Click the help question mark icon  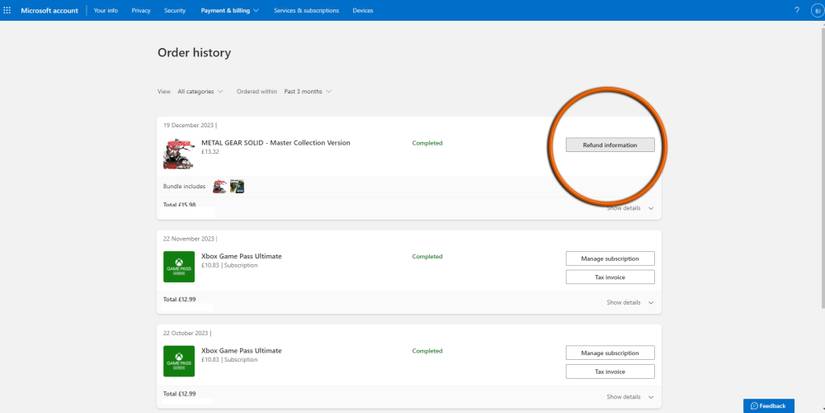tap(796, 10)
